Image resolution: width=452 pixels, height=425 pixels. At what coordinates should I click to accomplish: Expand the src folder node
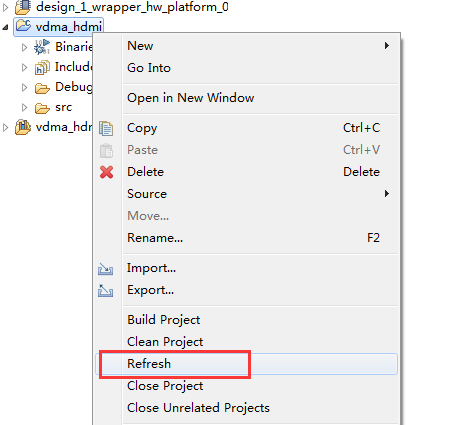pyautogui.click(x=24, y=107)
